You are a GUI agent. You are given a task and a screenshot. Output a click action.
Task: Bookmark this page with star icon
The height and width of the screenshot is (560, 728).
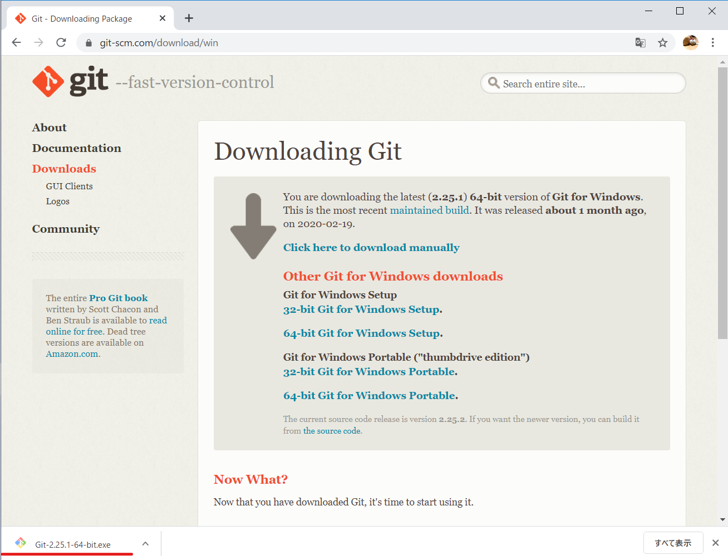(662, 43)
